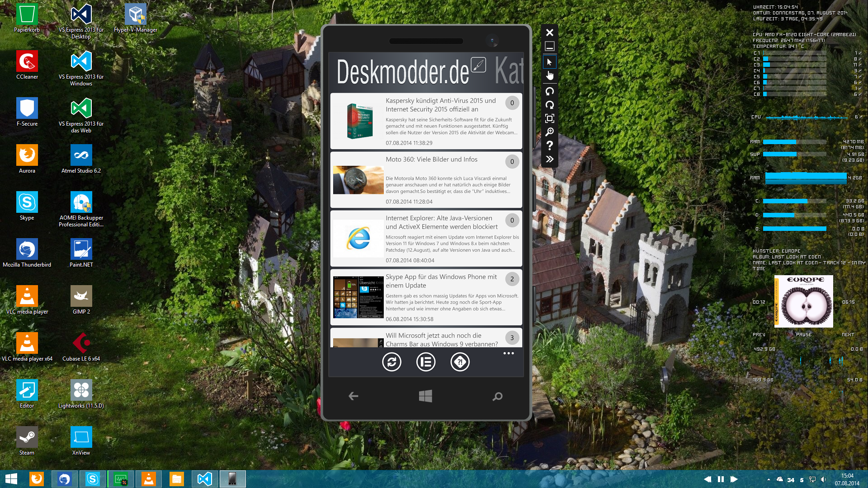Open AOMEI Backupper Professional shortcut
Image resolution: width=868 pixels, height=488 pixels.
(81, 209)
